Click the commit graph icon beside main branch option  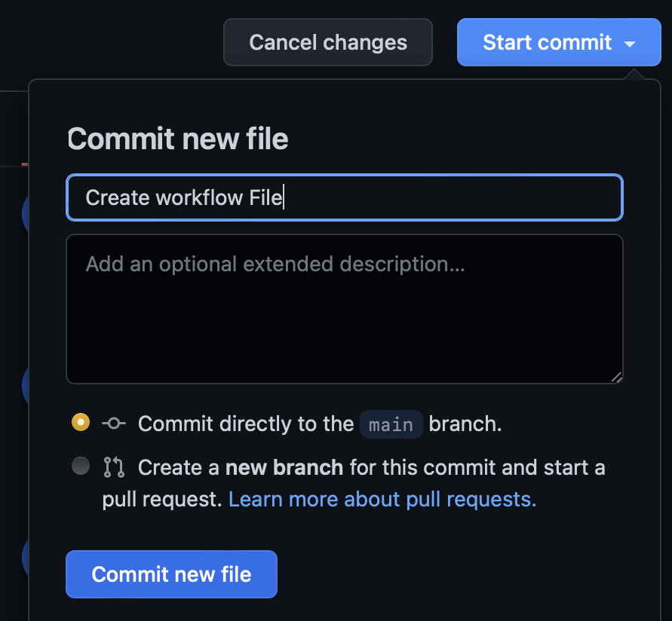tap(112, 424)
